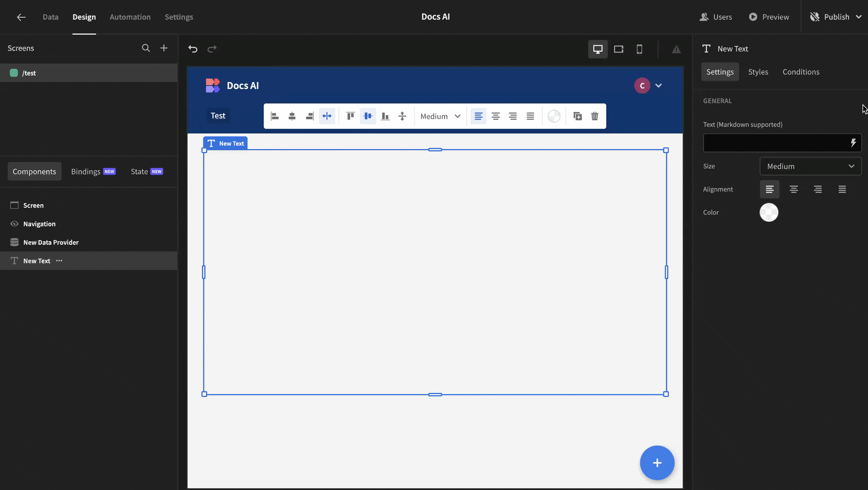
Task: Duplicate component using the copy icon
Action: (577, 116)
